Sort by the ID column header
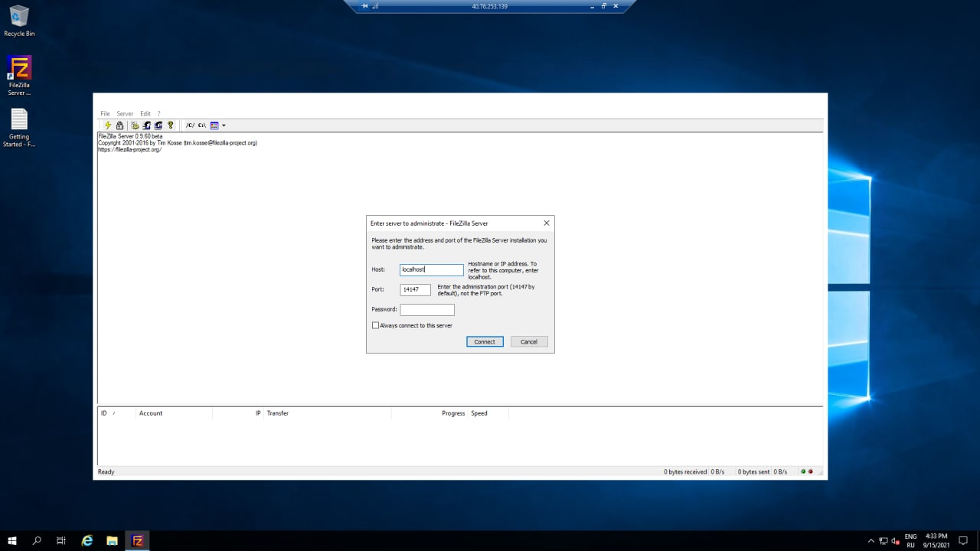This screenshot has width=980, height=551. 116,413
